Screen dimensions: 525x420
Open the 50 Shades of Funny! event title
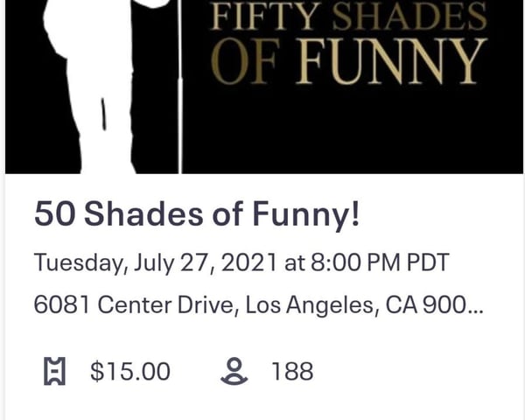197,213
